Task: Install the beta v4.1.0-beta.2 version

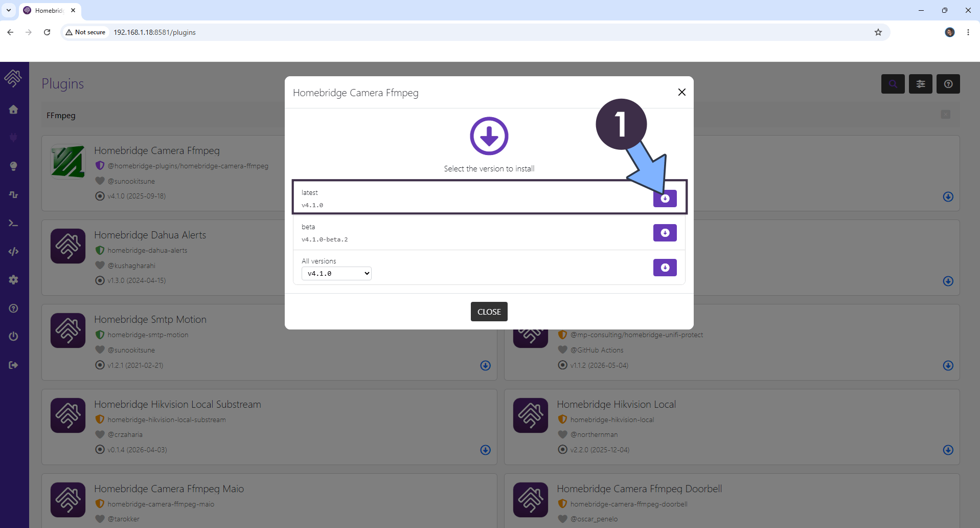Action: 665,233
